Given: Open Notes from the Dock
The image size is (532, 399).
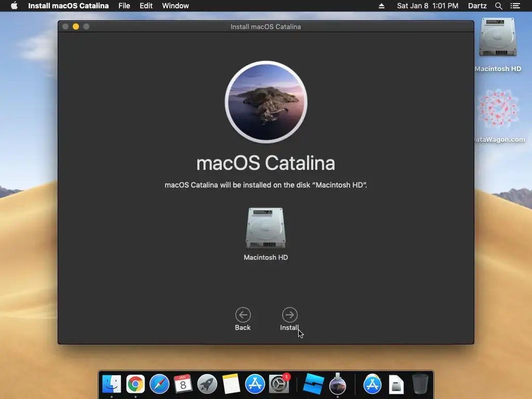Looking at the screenshot, I should (x=231, y=384).
